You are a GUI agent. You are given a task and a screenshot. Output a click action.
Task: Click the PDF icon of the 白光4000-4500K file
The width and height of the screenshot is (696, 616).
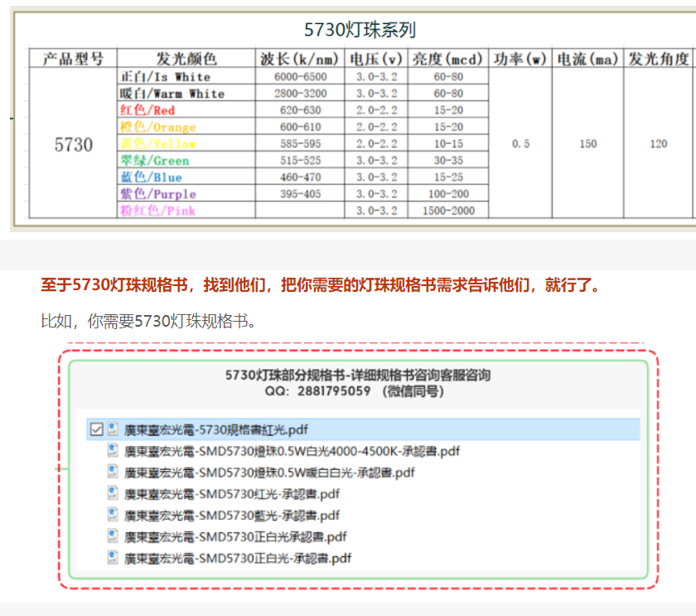[113, 450]
